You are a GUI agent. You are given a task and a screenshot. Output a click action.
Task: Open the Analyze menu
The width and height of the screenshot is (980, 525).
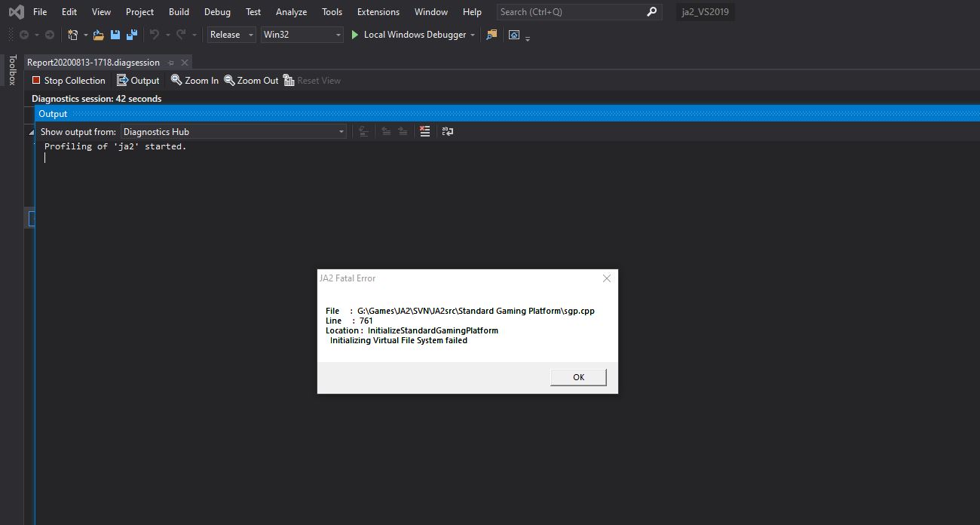click(x=291, y=12)
